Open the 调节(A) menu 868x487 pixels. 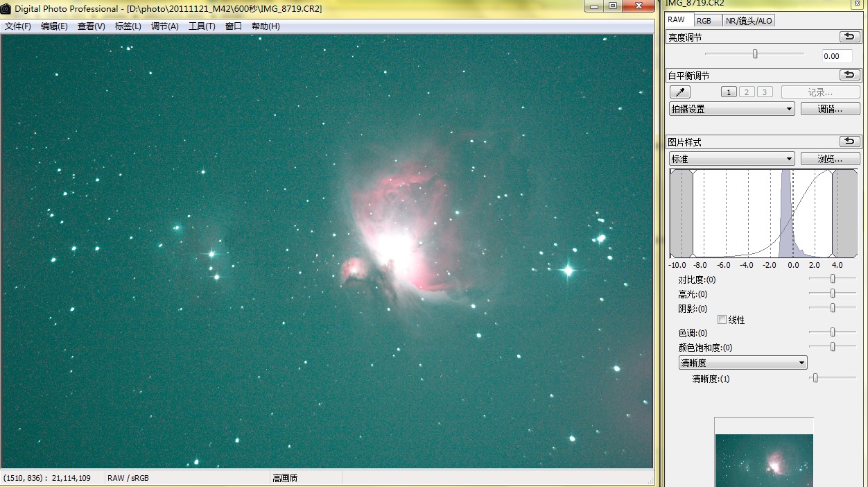(164, 26)
